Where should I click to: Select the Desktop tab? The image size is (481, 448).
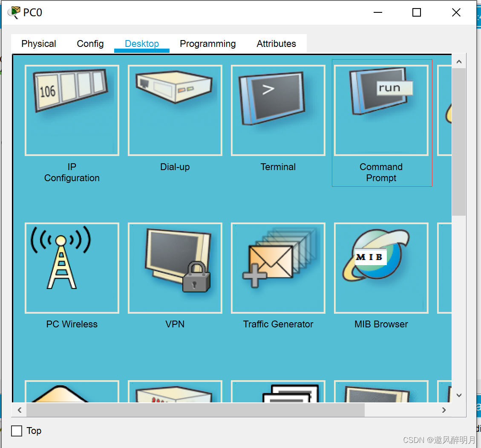[142, 44]
